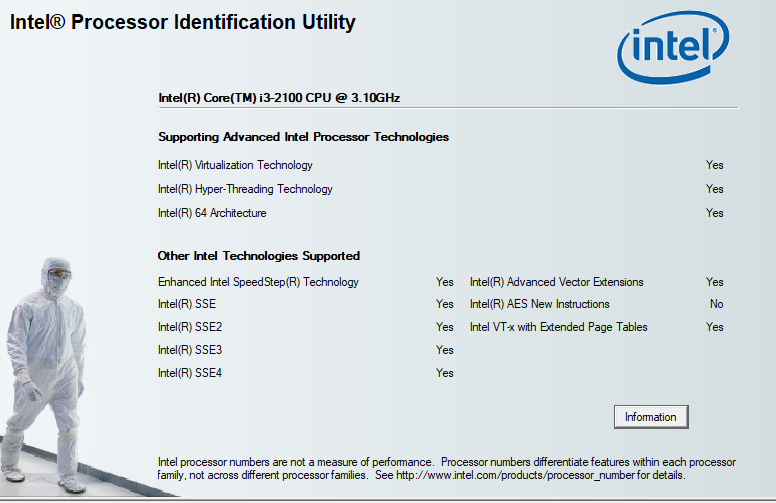Select 'Intel(R) Virtualization Technology' row label
The image size is (776, 503).
point(235,165)
